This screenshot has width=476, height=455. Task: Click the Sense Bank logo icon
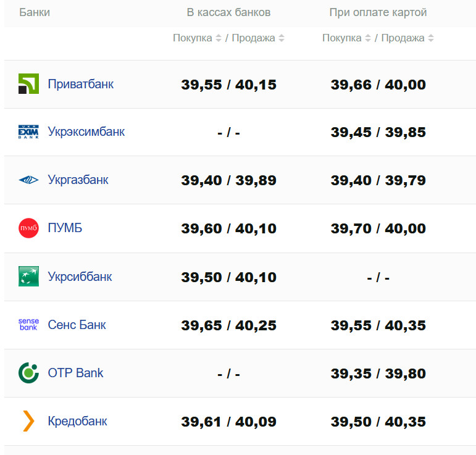(28, 325)
